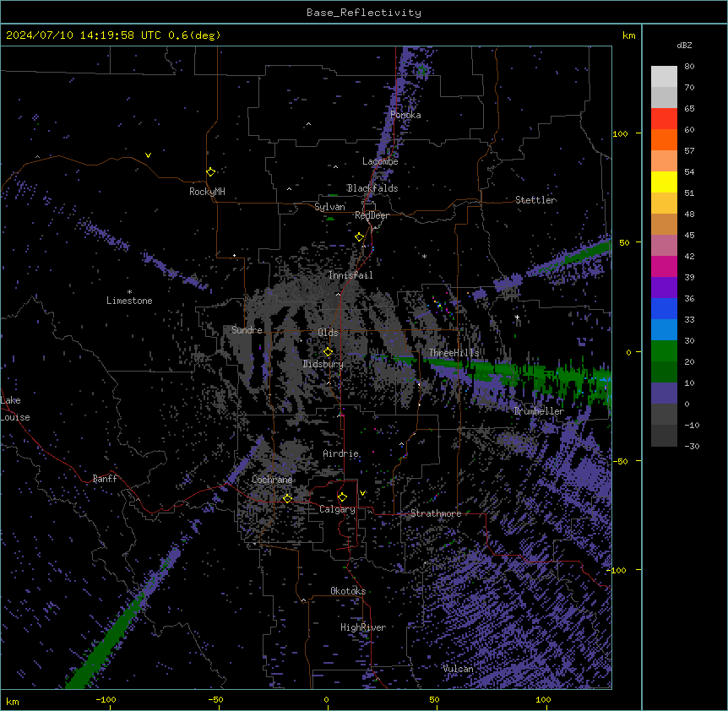The height and width of the screenshot is (711, 728).
Task: Click the Ponoka city label
Action: pos(405,115)
